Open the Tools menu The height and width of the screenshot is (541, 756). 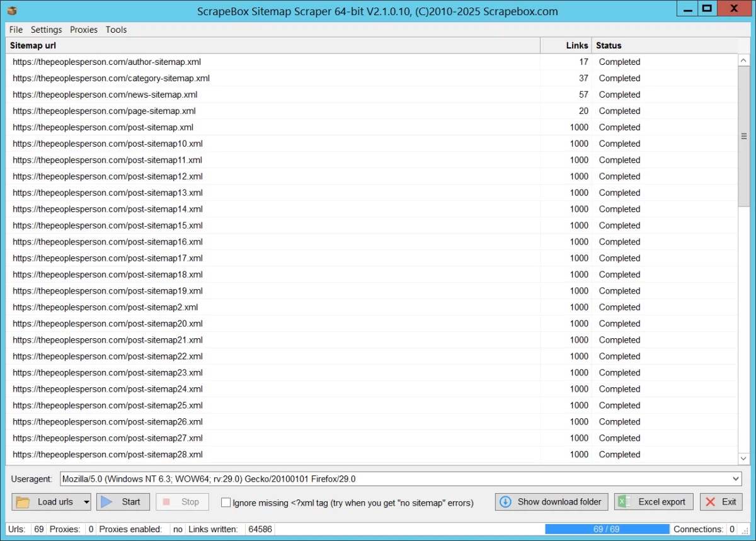click(117, 30)
